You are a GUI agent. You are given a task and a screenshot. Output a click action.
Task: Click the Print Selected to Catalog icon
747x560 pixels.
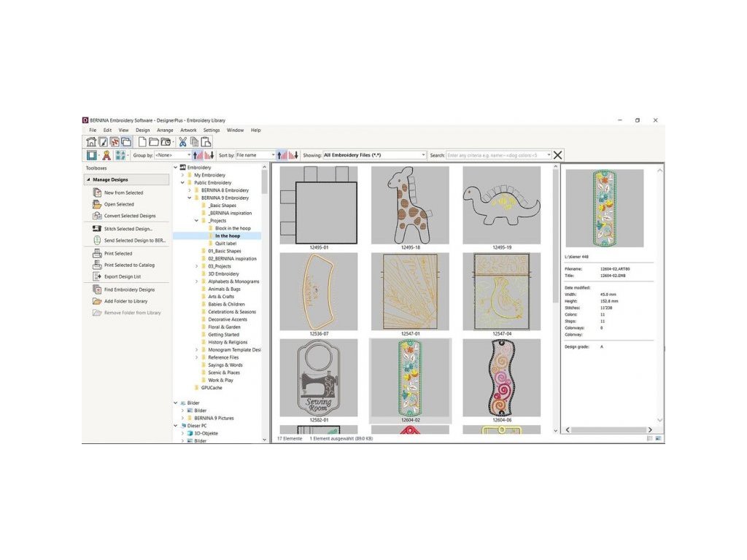point(97,265)
